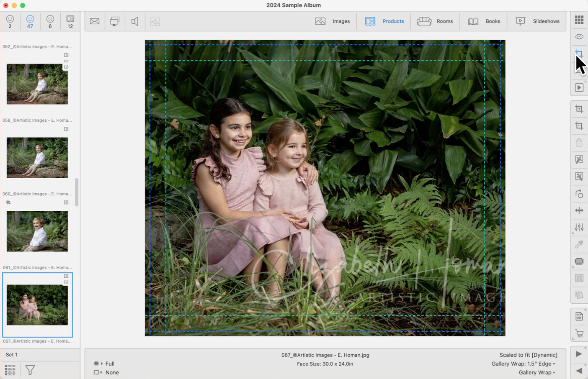Click the rotate image icon
This screenshot has height=379, width=588.
(579, 194)
